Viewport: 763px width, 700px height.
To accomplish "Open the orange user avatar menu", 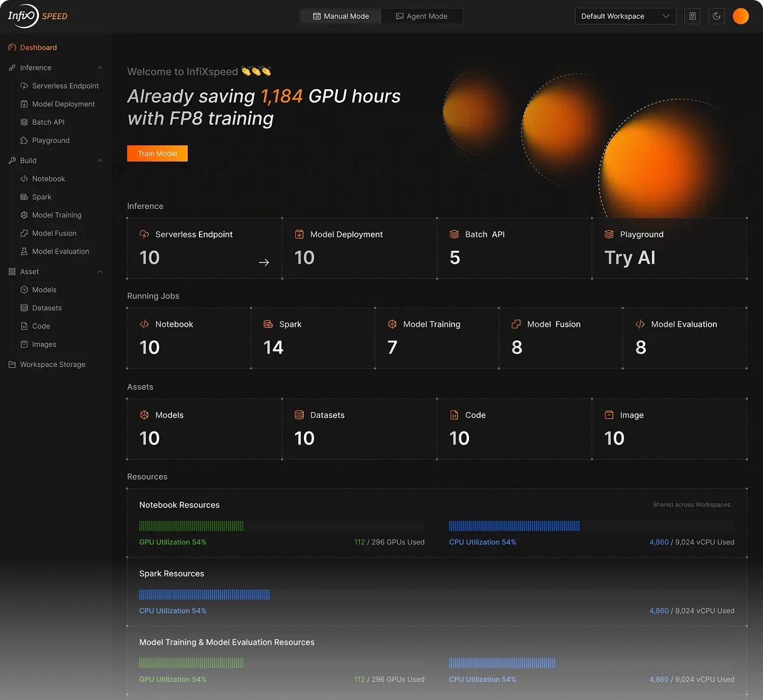I will 741,16.
